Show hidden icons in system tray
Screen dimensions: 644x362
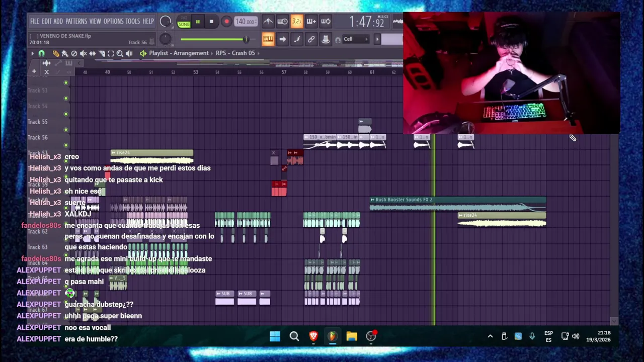click(490, 336)
